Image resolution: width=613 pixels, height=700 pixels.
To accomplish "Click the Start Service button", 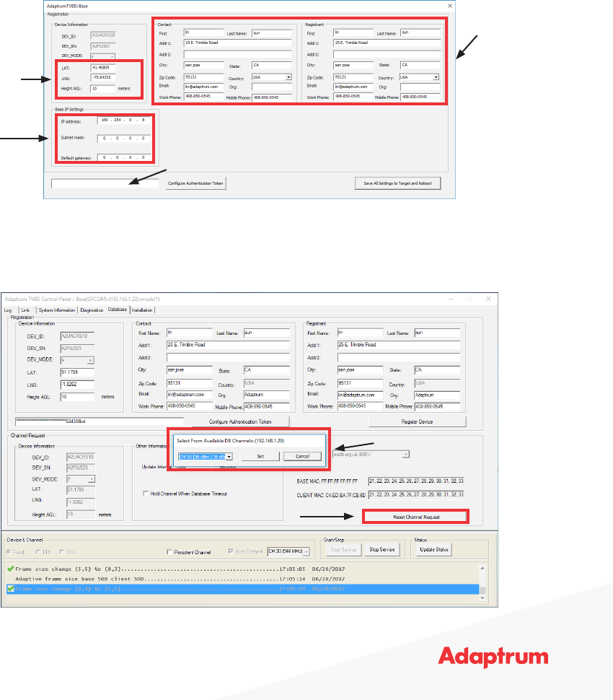I will coord(343,550).
